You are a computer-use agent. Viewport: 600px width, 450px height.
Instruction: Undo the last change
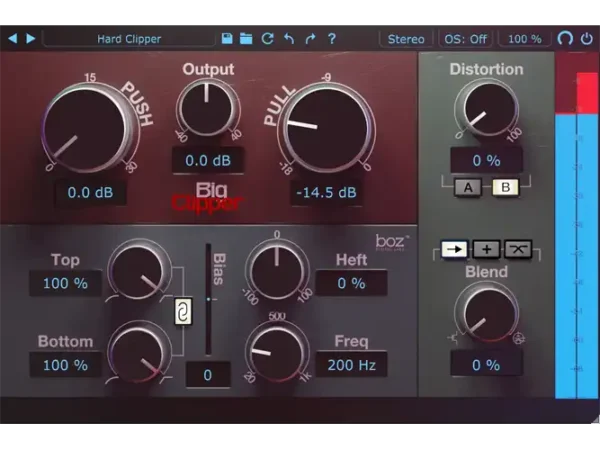pyautogui.click(x=289, y=38)
